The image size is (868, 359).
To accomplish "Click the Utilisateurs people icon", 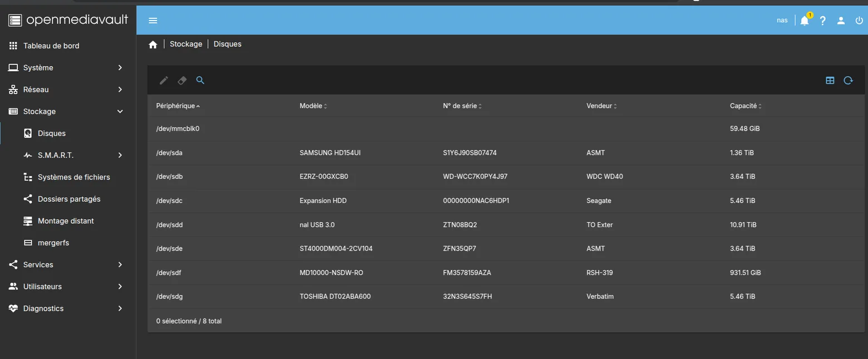I will coord(13,287).
